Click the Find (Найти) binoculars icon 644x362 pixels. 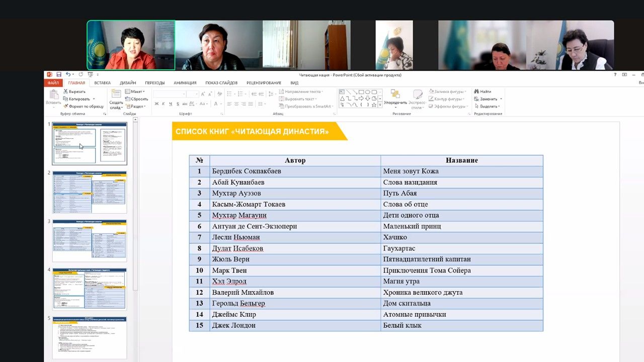click(476, 92)
